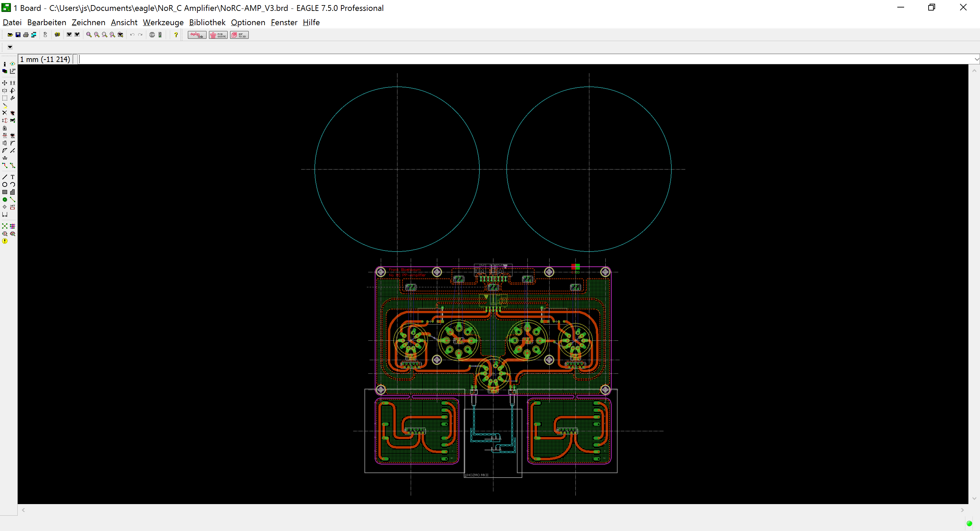The image size is (980, 531).
Task: Select the Arc drawing tool
Action: pyautogui.click(x=13, y=184)
